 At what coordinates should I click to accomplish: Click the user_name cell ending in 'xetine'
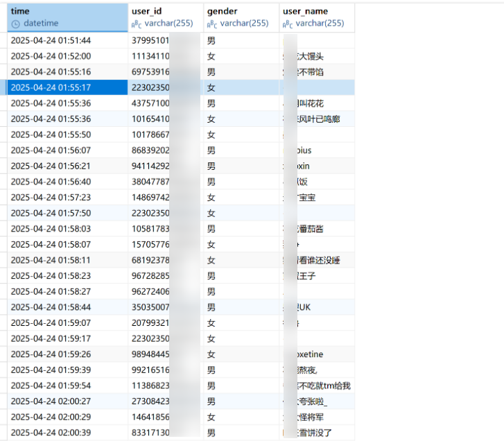pyautogui.click(x=318, y=354)
